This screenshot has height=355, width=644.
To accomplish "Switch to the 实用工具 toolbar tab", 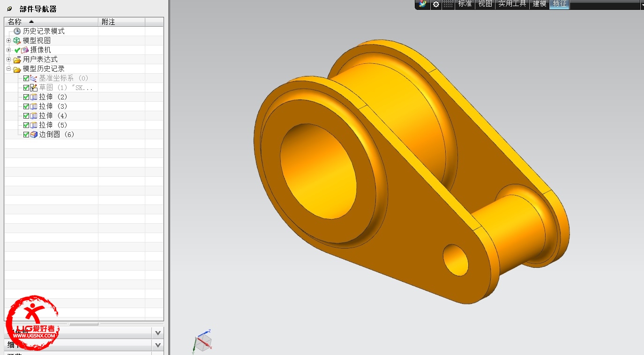I will (x=512, y=4).
